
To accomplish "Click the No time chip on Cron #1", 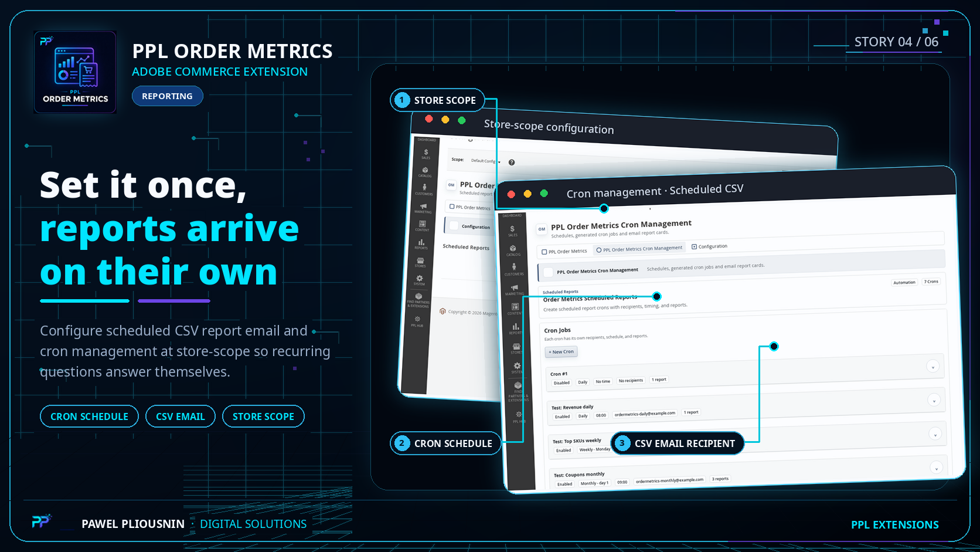I will coord(603,382).
